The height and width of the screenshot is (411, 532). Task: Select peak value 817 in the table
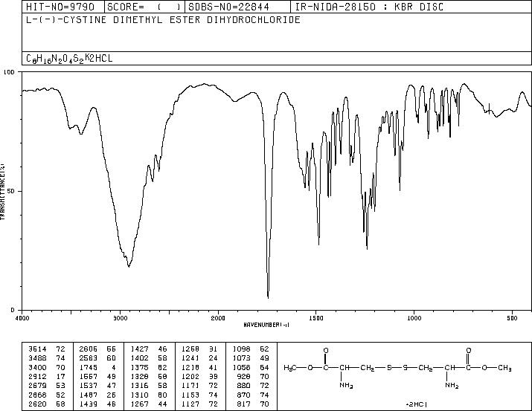click(243, 404)
